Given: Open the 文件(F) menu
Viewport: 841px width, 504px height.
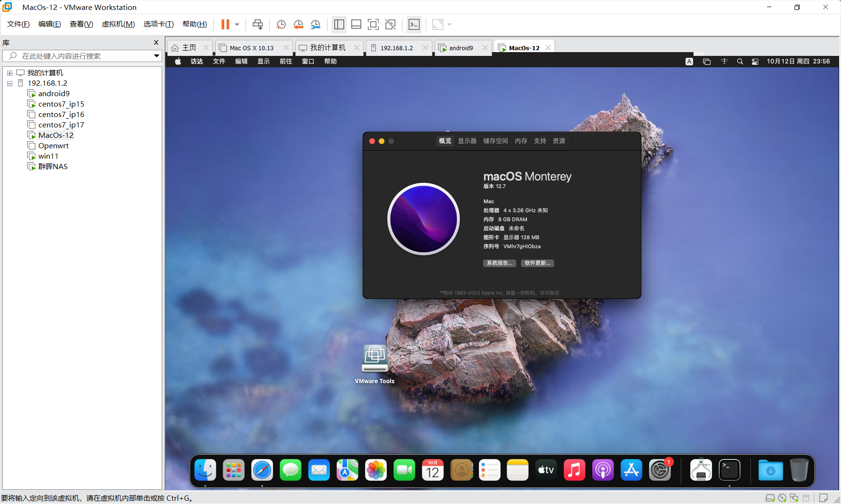Looking at the screenshot, I should 18,24.
